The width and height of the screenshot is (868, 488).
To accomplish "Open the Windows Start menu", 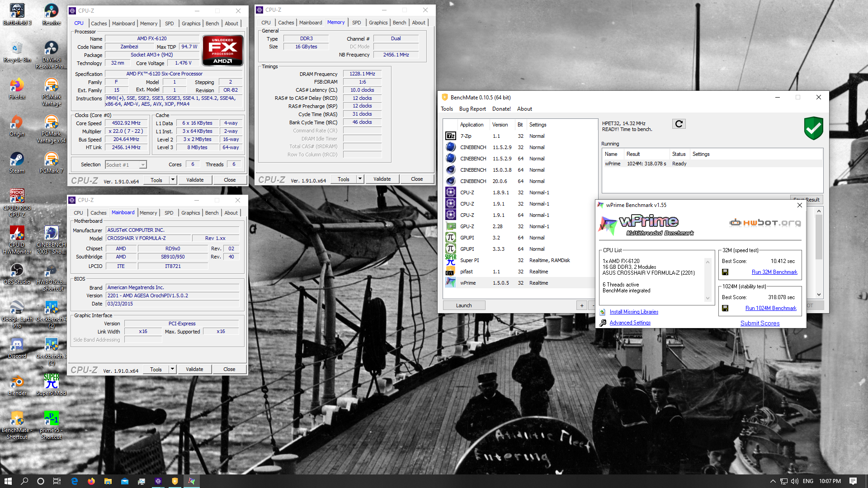I will (8, 481).
